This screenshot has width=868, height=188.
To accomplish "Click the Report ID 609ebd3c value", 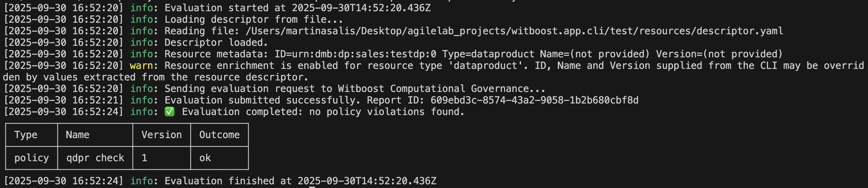I will click(x=534, y=100).
